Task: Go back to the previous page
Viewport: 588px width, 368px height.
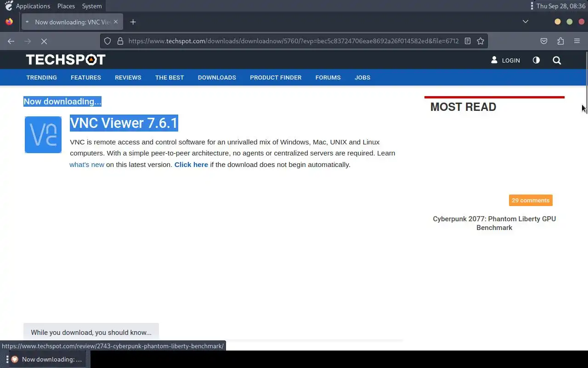Action: (11, 41)
